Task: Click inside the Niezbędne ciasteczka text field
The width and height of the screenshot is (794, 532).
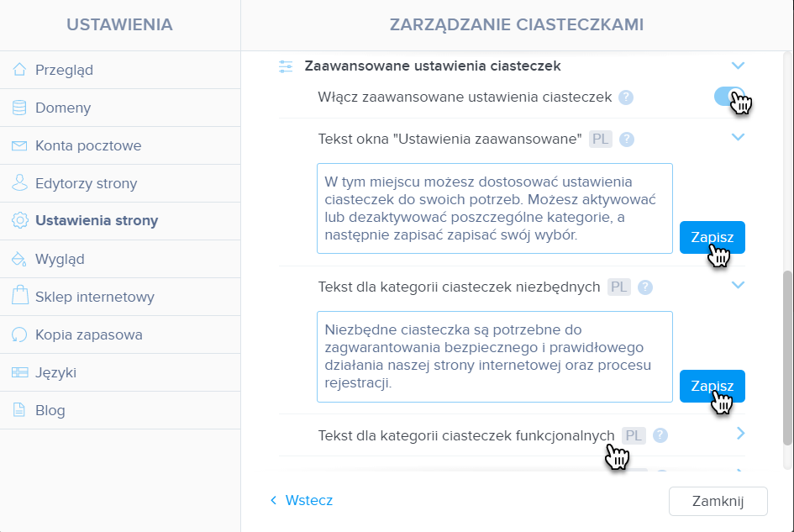Action: coord(495,356)
